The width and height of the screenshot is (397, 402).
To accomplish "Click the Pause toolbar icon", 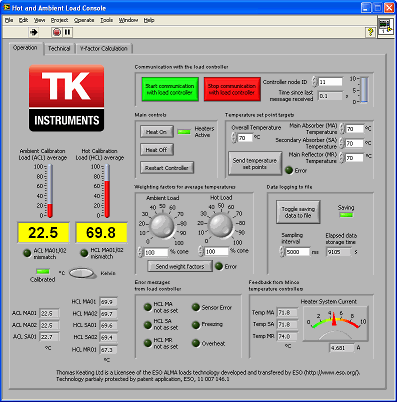I will [x=67, y=32].
